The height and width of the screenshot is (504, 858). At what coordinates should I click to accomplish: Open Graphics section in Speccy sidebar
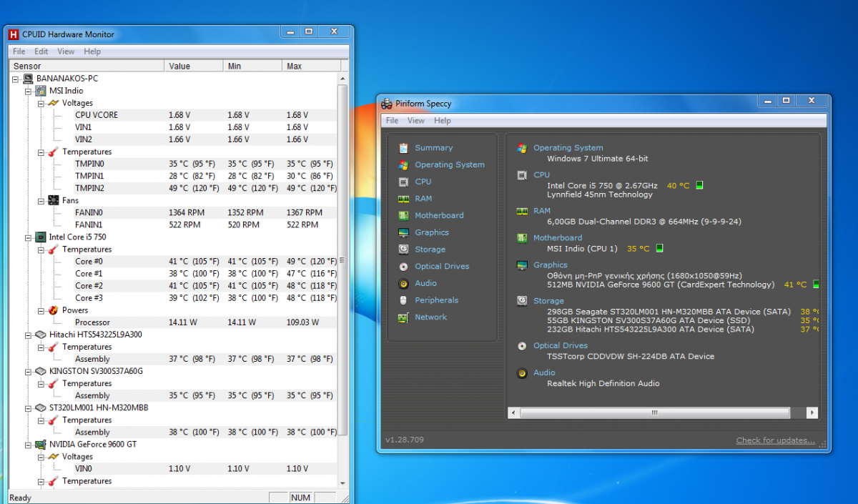click(x=432, y=232)
